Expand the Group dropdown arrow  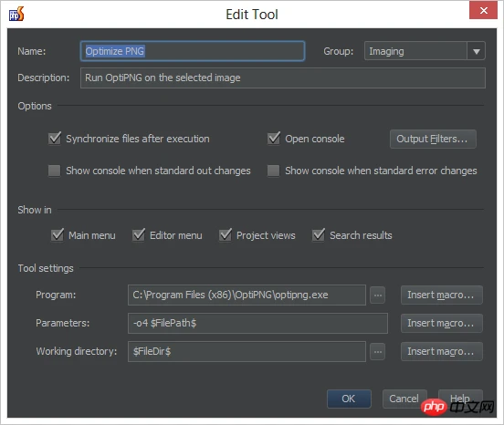(x=476, y=51)
